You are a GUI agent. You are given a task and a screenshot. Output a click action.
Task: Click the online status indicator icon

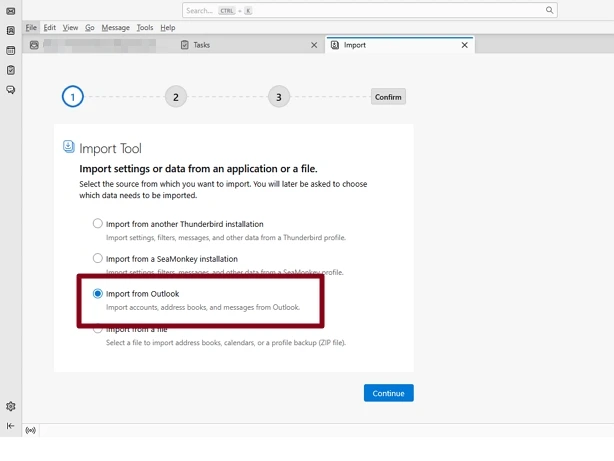pyautogui.click(x=31, y=431)
